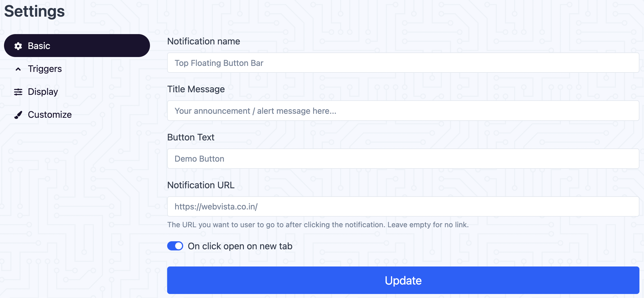This screenshot has height=298, width=644.
Task: Click the 'Title Message' field label
Action: coord(196,89)
